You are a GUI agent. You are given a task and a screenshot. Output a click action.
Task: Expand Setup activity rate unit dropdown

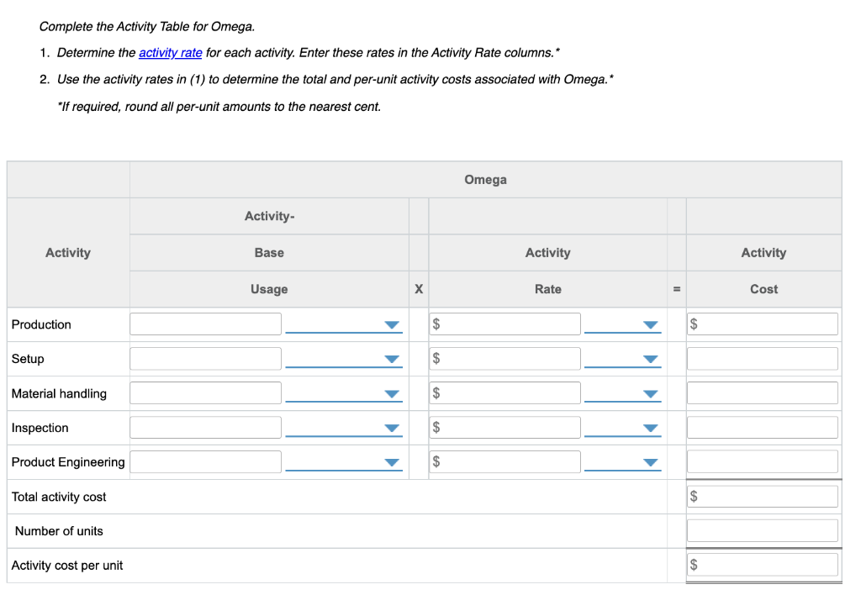point(622,360)
